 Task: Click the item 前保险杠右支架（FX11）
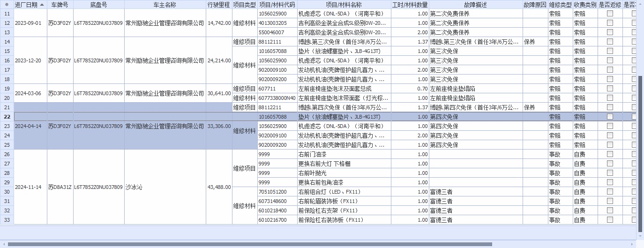pyautogui.click(x=328, y=210)
